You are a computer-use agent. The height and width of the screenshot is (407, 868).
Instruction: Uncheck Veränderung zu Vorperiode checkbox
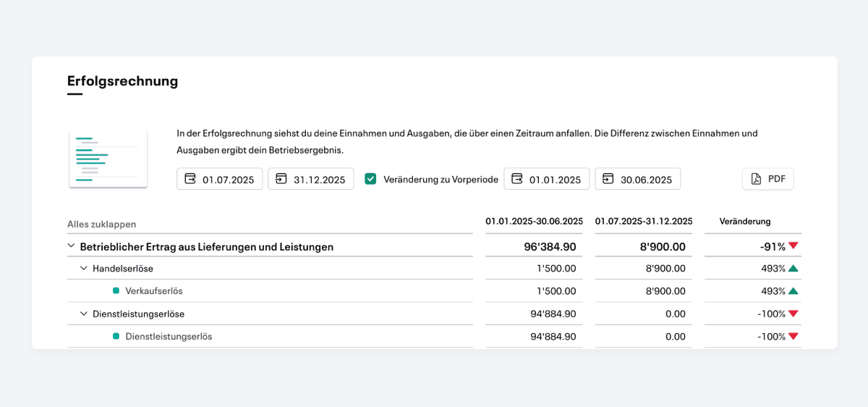(370, 179)
